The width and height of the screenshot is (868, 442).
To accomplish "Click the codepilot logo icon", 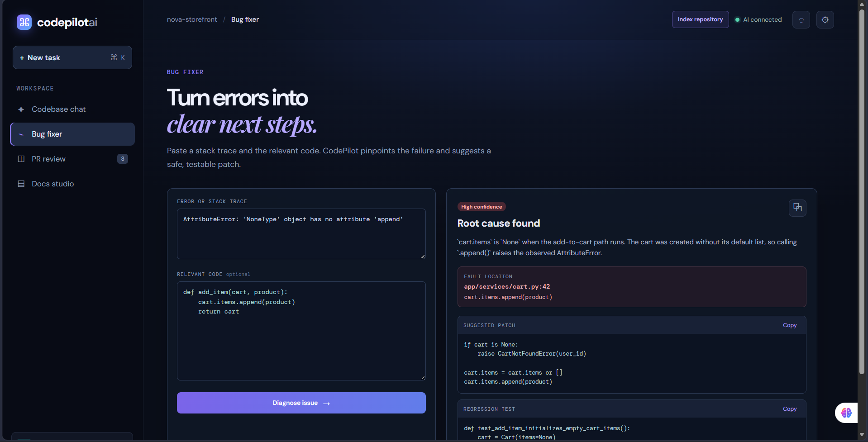I will (24, 22).
